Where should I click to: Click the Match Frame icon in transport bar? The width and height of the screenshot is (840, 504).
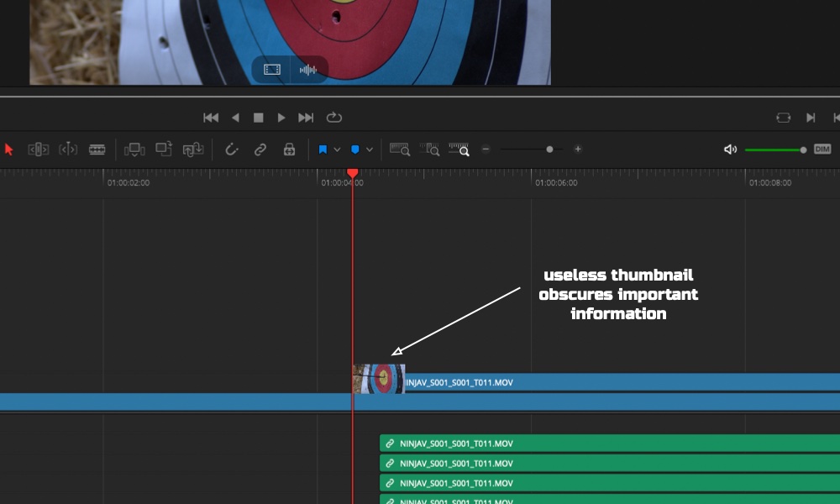pos(783,118)
